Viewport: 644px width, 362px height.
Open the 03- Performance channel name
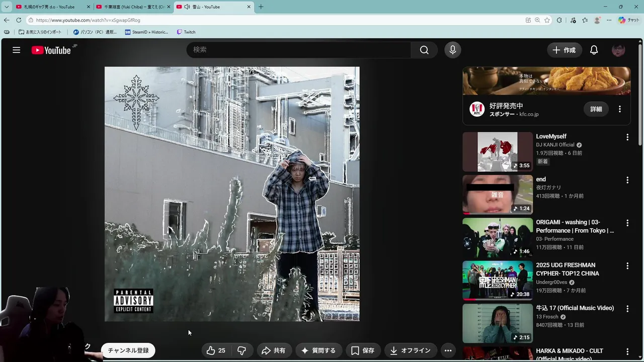554,239
